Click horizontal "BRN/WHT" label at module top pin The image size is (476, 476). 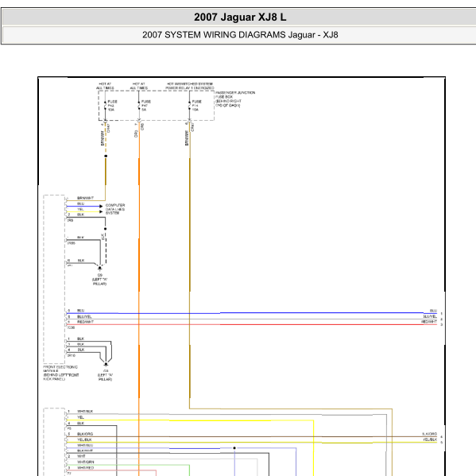pos(85,198)
